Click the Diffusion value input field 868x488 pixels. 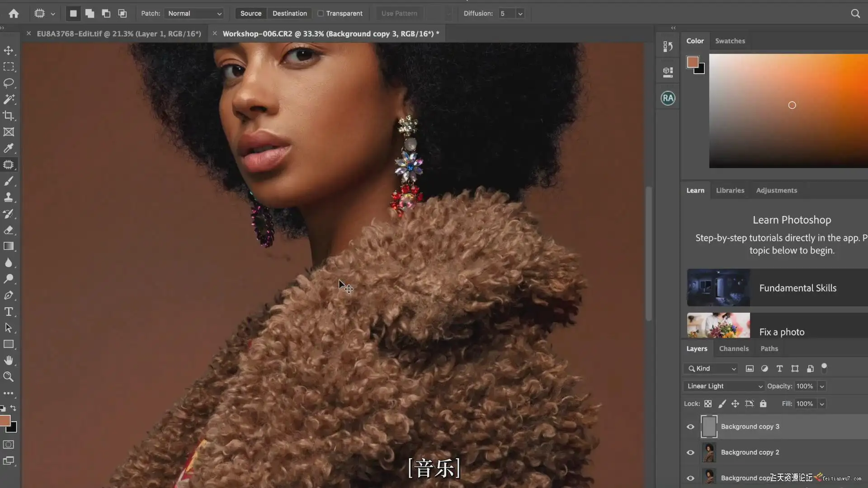tap(506, 14)
